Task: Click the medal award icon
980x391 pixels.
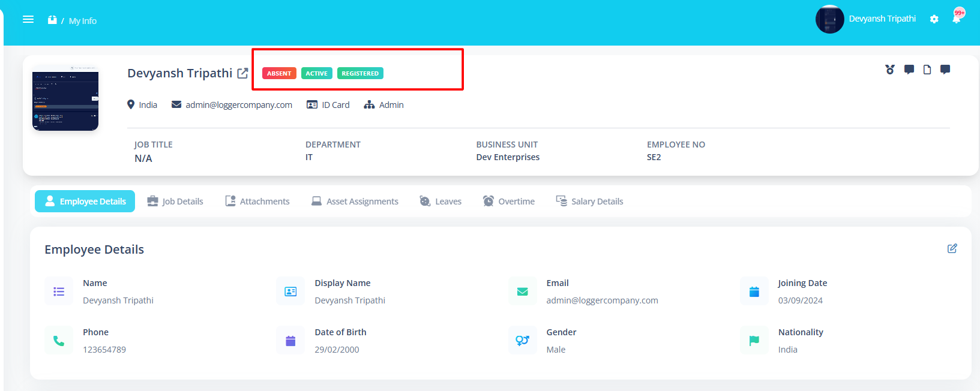Action: [890, 70]
